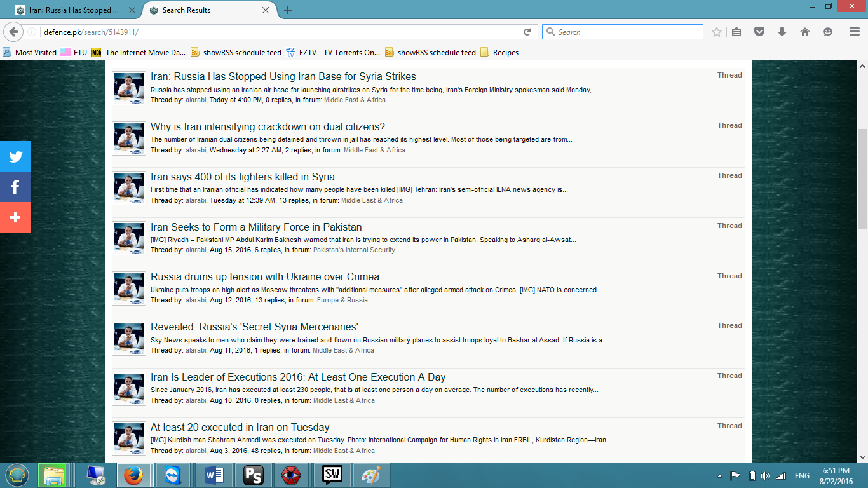
Task: Click the smiley chat toolbar icon
Action: [827, 32]
